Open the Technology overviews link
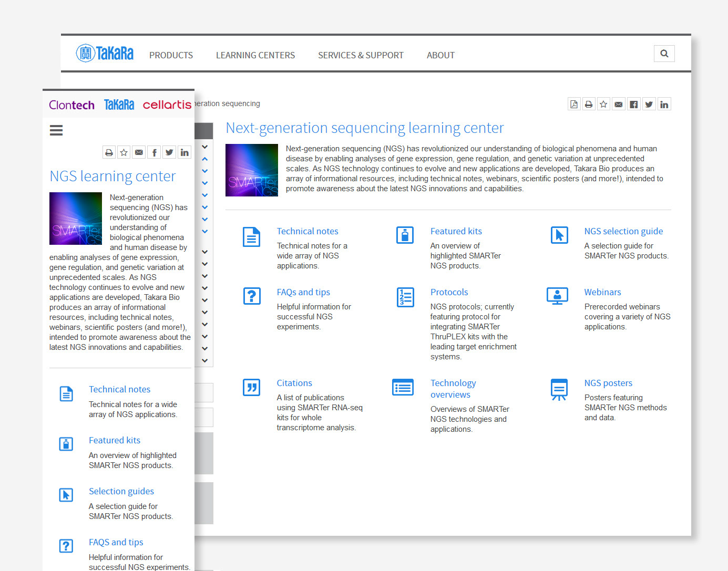This screenshot has width=728, height=571. click(453, 389)
